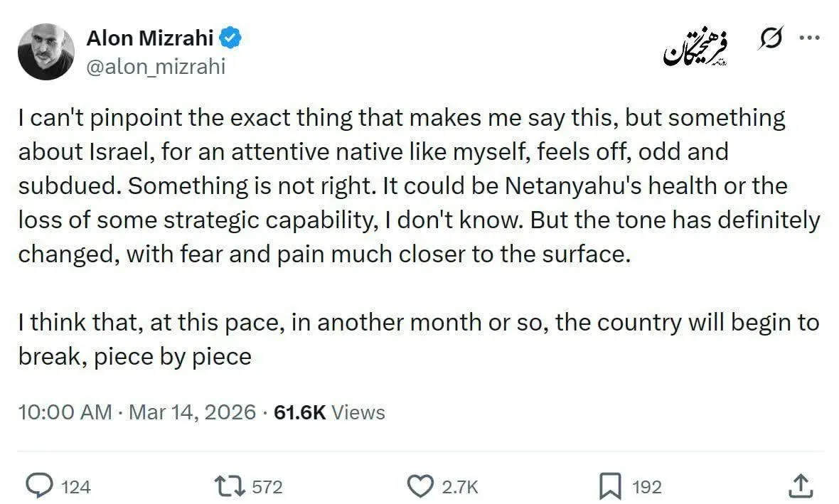Viewport: 839px width, 504px height.
Task: Click the 2.7K likes count
Action: [x=460, y=487]
